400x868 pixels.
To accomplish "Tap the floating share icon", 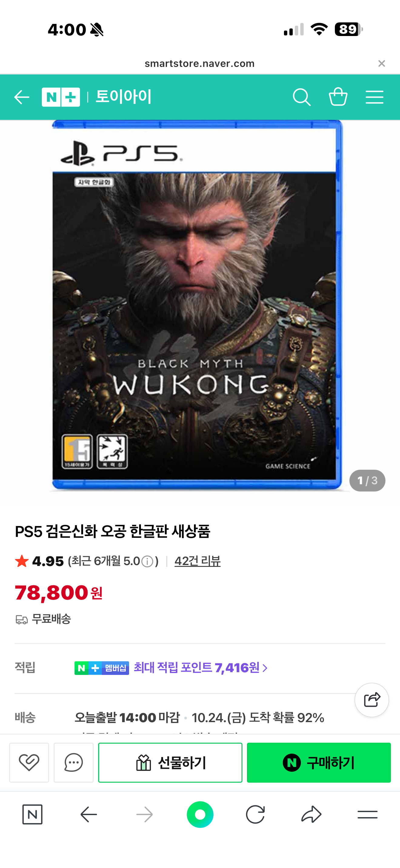I will coord(372,700).
